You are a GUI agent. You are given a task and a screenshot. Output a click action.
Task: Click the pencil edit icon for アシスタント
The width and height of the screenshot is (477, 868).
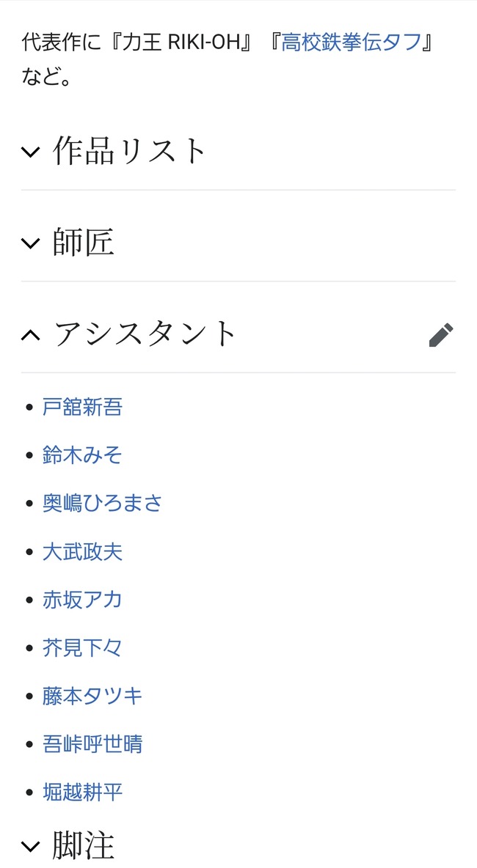(441, 334)
